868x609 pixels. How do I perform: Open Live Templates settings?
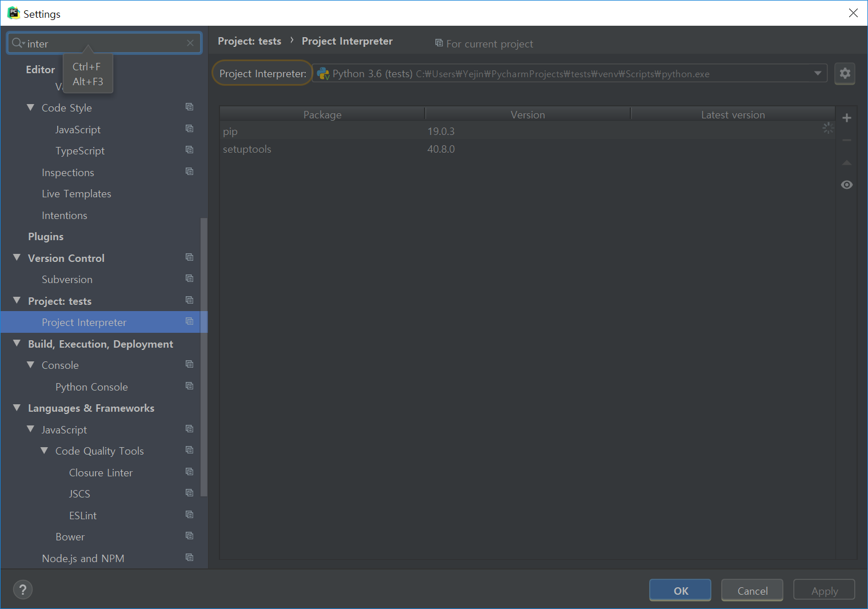[77, 194]
